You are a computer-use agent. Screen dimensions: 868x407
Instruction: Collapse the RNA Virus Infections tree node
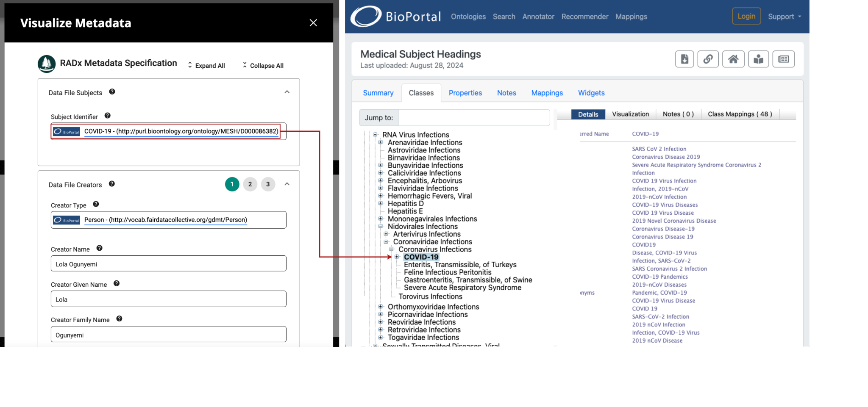coord(375,135)
